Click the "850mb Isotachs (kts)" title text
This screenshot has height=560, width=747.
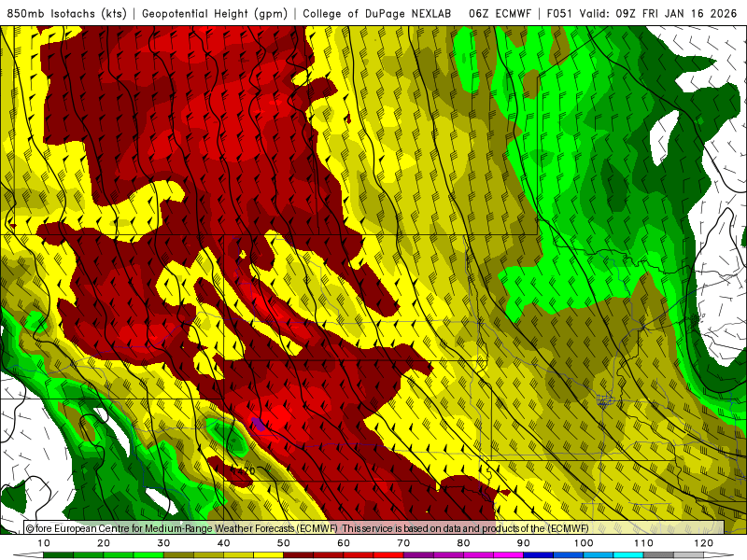click(x=66, y=14)
